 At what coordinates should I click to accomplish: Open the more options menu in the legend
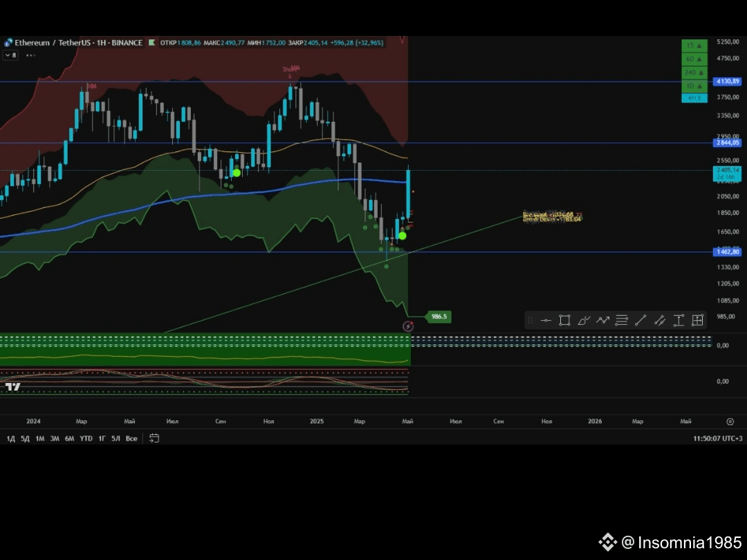(x=30, y=55)
